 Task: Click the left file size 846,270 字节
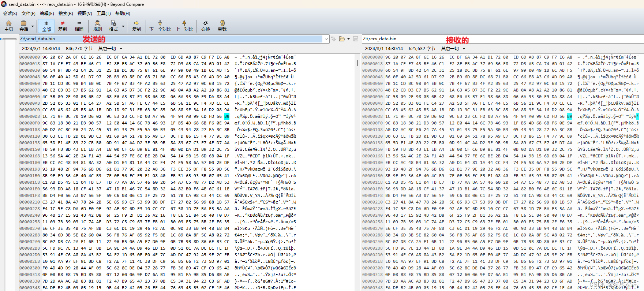[x=79, y=49]
